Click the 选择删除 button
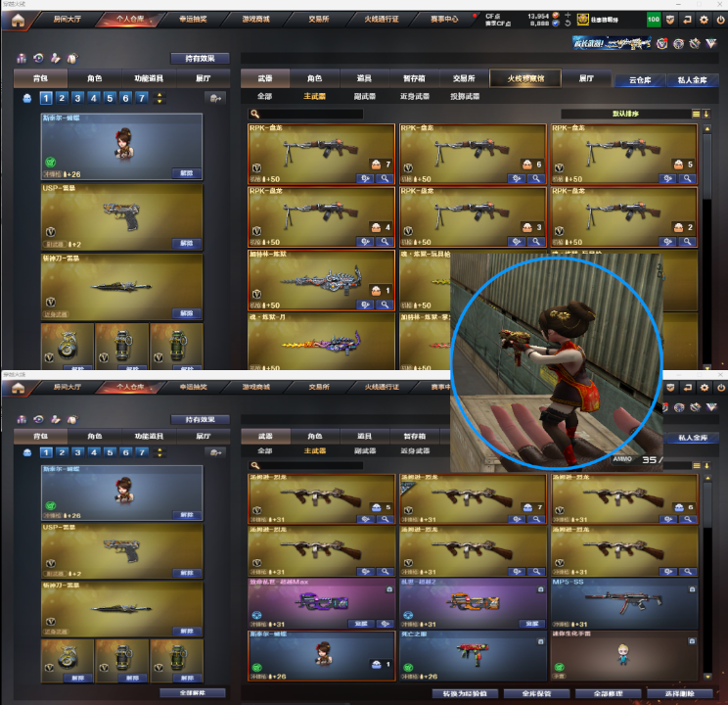 [x=680, y=694]
